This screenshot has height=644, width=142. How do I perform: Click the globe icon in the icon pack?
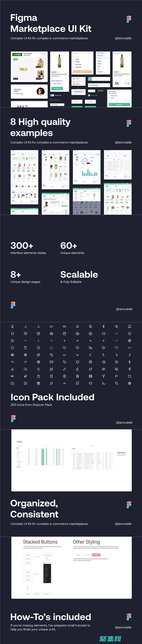click(x=129, y=383)
